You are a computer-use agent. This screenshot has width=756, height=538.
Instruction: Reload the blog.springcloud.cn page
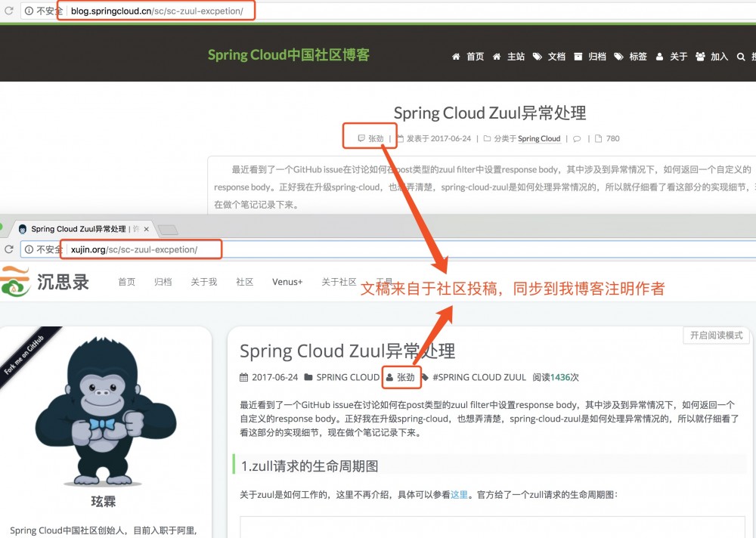pyautogui.click(x=8, y=10)
